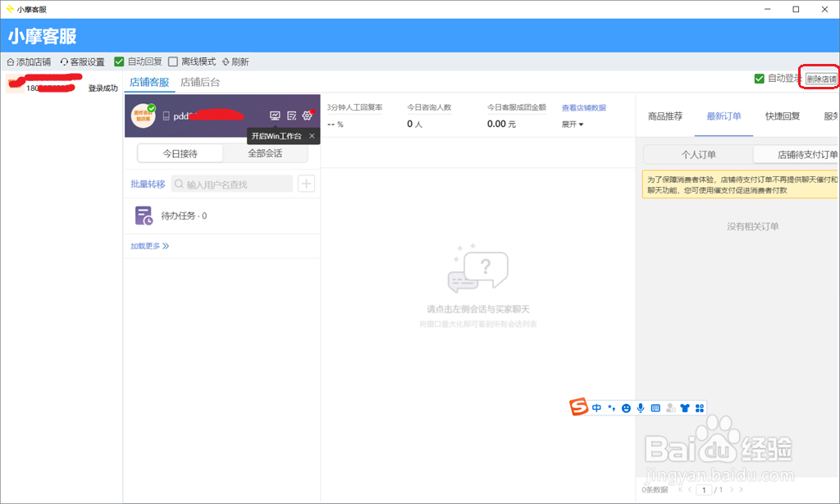Close the 开启Win工作台 tooltip
840x504 pixels.
point(312,136)
